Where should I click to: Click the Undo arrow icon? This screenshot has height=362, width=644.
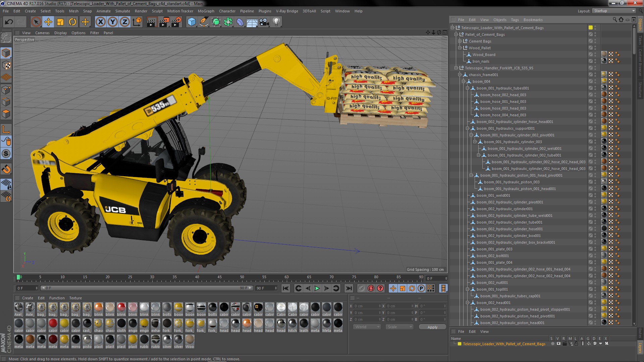9,22
